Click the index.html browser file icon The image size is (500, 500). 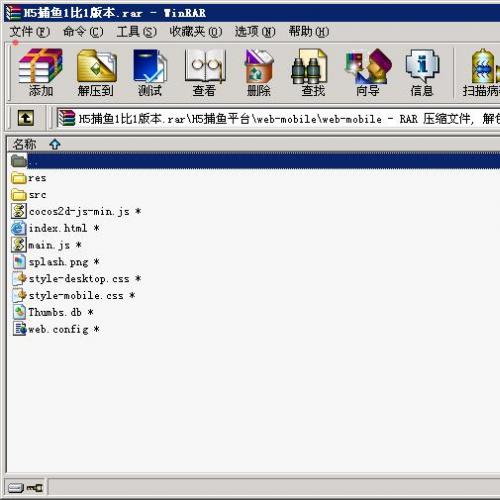point(19,228)
